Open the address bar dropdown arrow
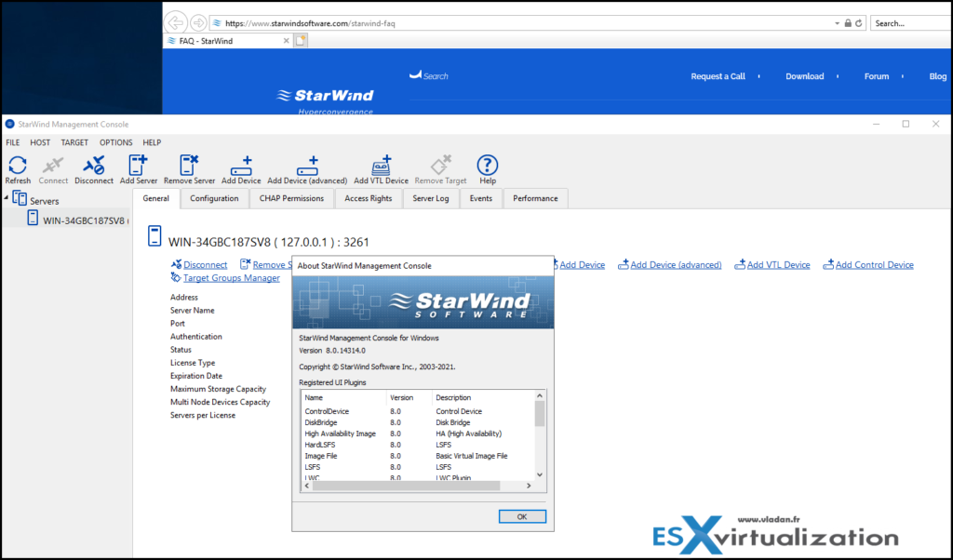 point(838,21)
